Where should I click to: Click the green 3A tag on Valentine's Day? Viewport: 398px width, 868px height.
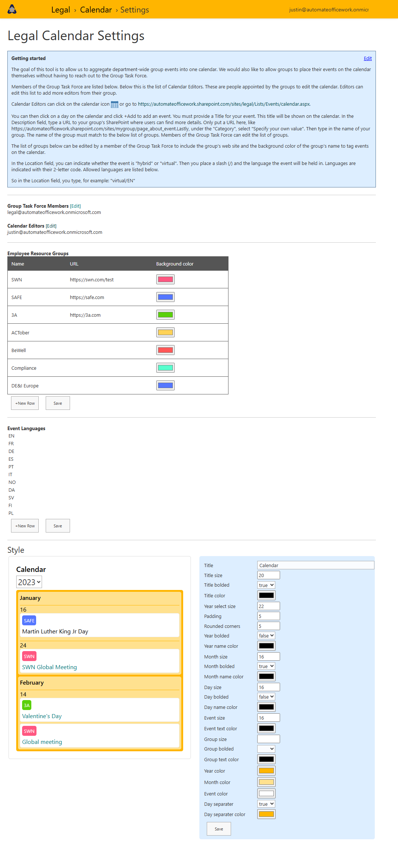[x=27, y=705]
